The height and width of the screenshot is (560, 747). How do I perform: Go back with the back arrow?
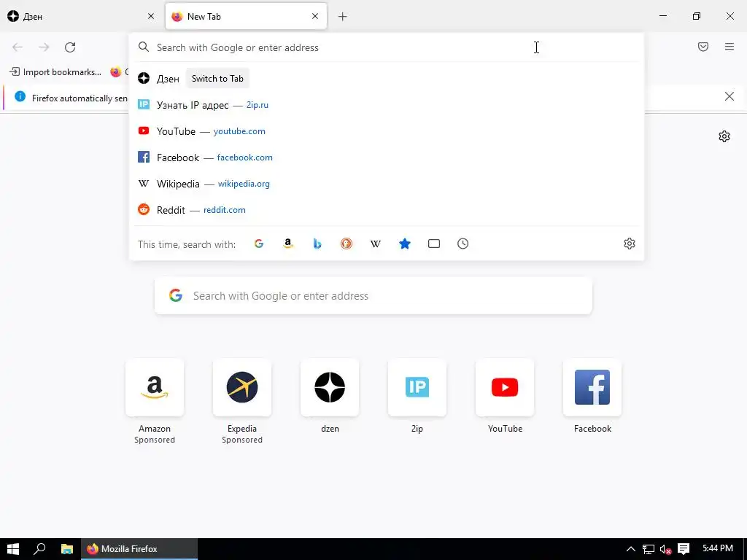pyautogui.click(x=18, y=47)
